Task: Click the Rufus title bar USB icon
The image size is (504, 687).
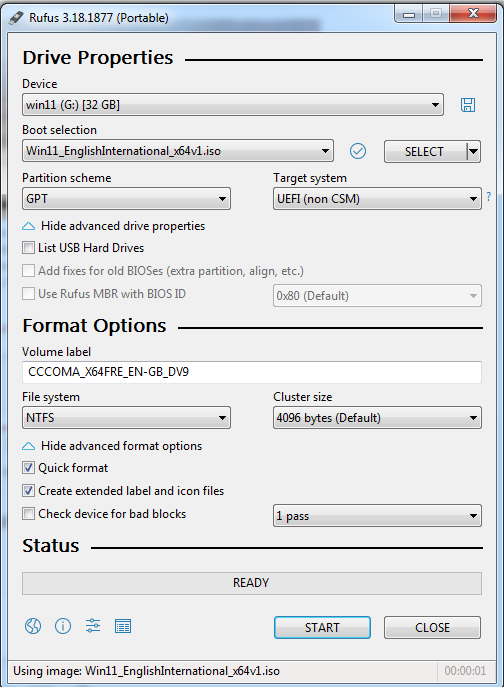Action: tap(16, 18)
